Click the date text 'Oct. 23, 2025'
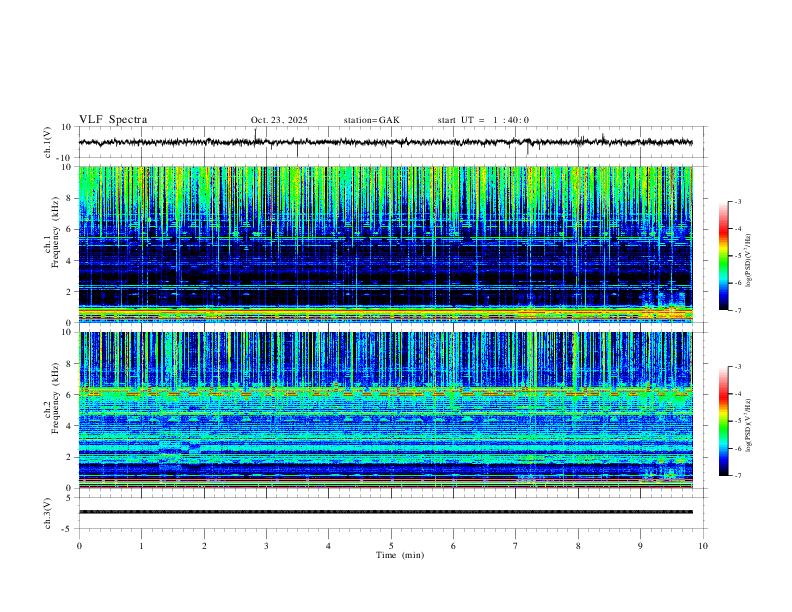 coord(279,120)
